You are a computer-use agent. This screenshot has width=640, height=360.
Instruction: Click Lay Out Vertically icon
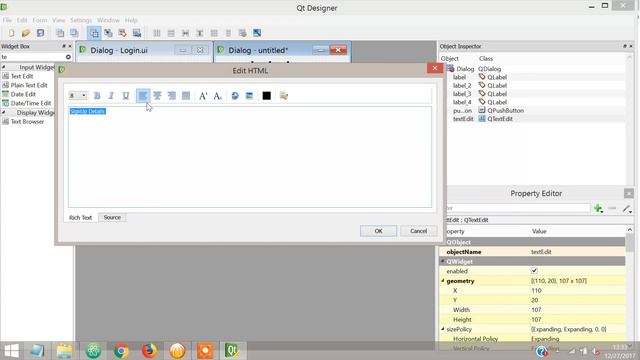171,33
